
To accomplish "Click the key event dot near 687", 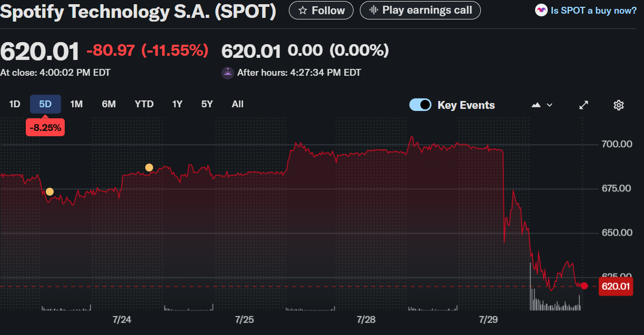I will pyautogui.click(x=149, y=168).
